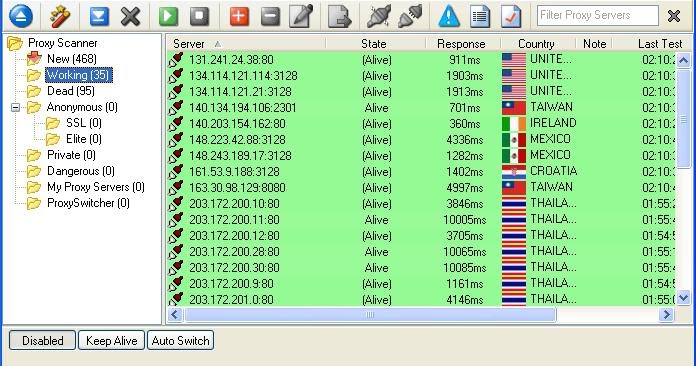The width and height of the screenshot is (696, 366).
Task: Open the Dead (95) folder
Action: 71,91
